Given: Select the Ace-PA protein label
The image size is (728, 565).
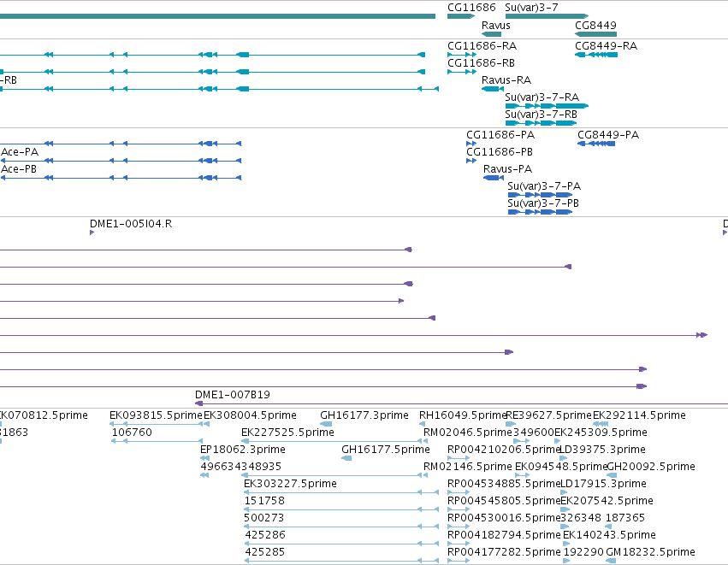Looking at the screenshot, I should [x=20, y=152].
